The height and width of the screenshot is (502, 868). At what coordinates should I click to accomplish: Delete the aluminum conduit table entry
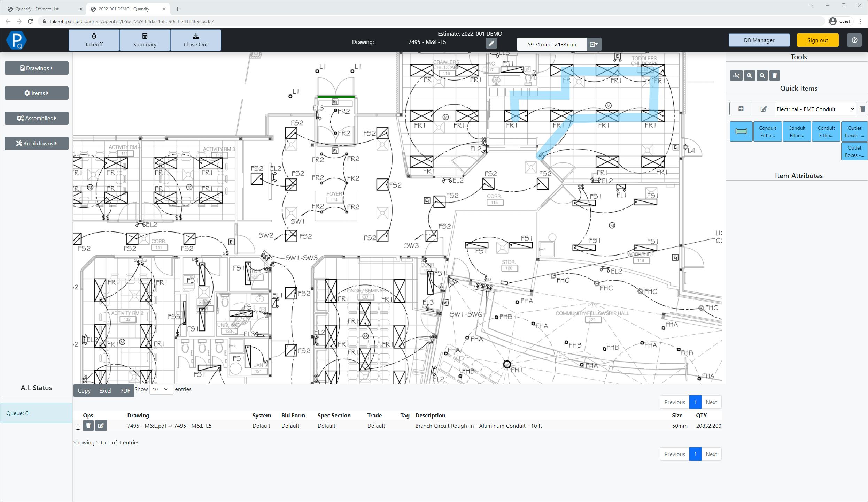tap(88, 426)
